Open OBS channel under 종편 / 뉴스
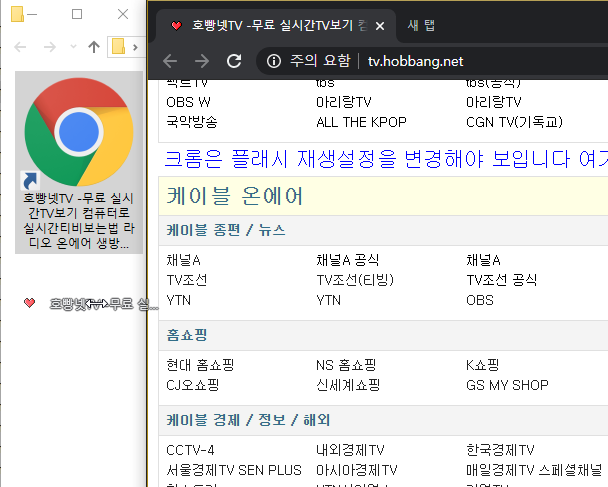Image resolution: width=608 pixels, height=487 pixels. pos(480,300)
